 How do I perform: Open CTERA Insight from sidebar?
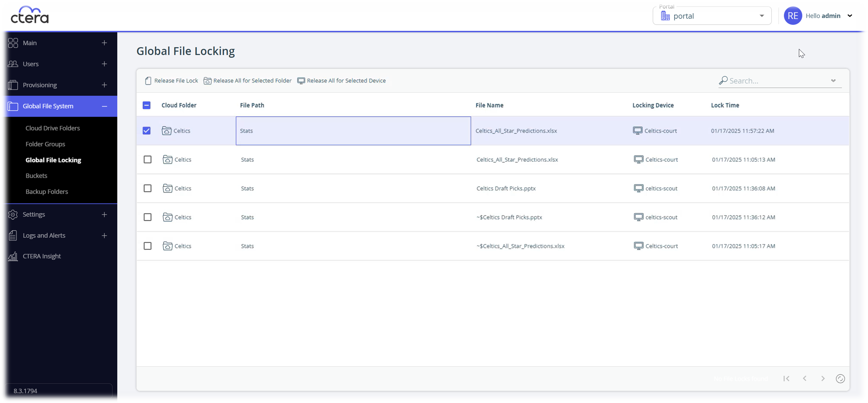(42, 256)
